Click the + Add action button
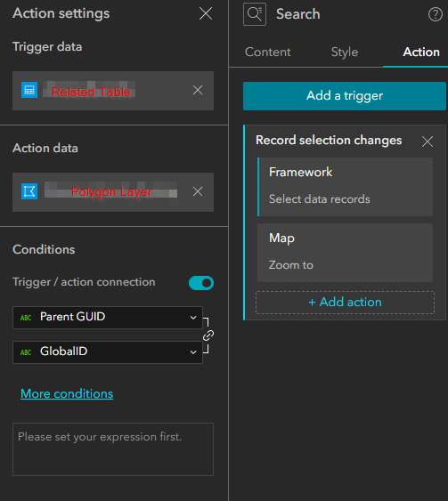448x501 pixels. pos(345,303)
